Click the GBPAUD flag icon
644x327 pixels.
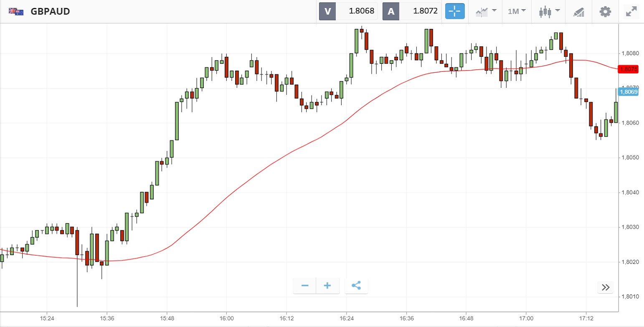(x=16, y=11)
